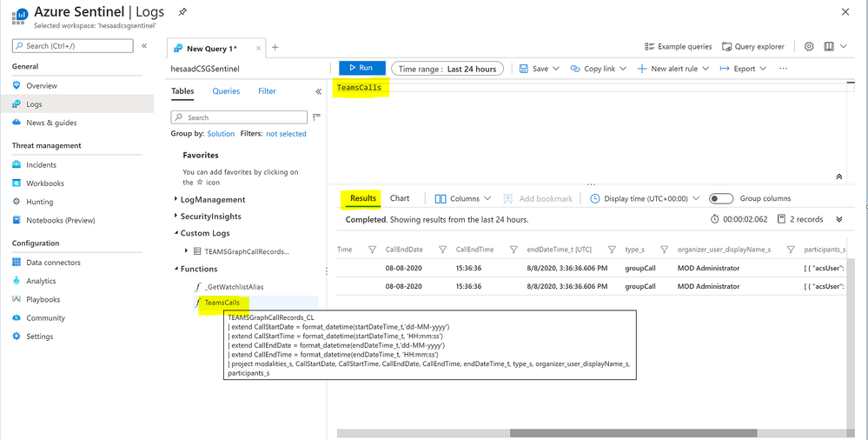
Task: Open the Copy link dropdown
Action: [599, 69]
